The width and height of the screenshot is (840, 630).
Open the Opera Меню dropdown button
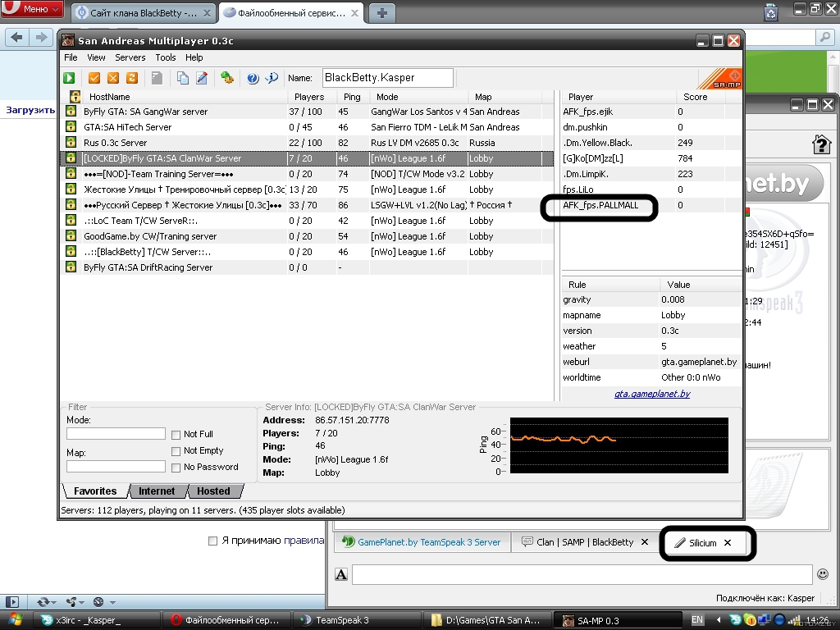pos(32,9)
